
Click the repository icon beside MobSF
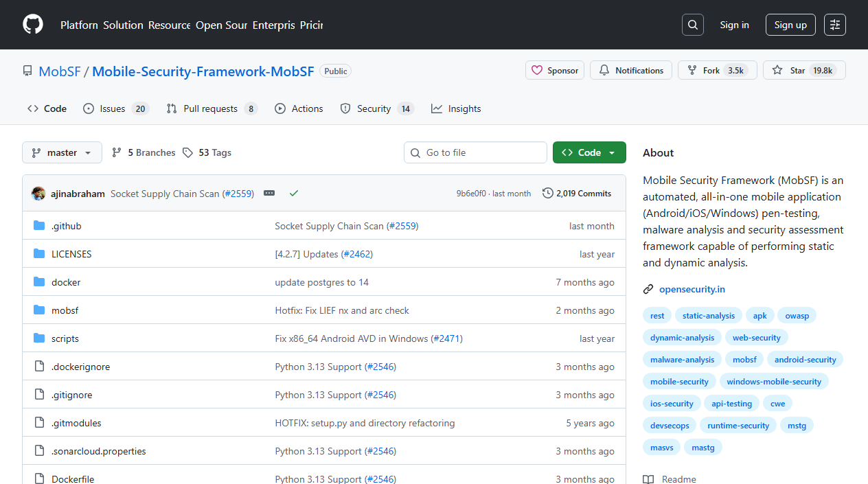27,71
